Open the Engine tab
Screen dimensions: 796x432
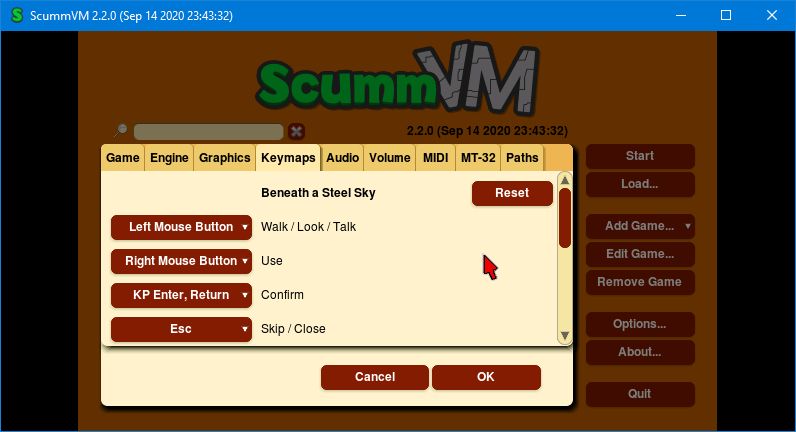[169, 158]
